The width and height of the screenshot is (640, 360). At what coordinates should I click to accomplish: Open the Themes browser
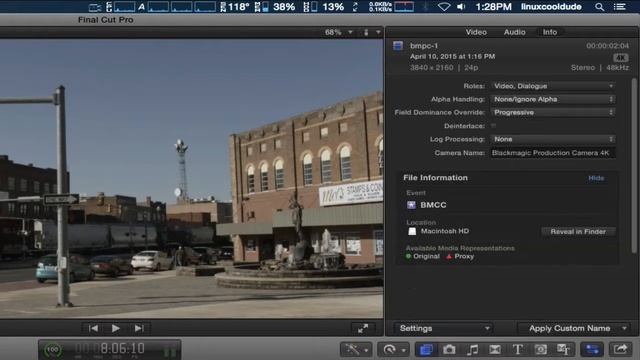coord(564,349)
